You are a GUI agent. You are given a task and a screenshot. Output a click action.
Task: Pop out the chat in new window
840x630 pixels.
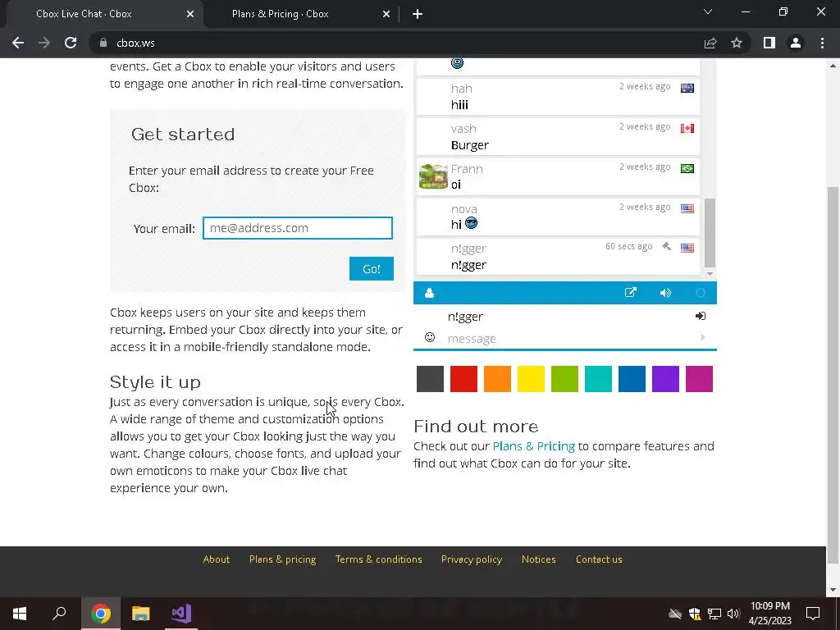coord(631,293)
